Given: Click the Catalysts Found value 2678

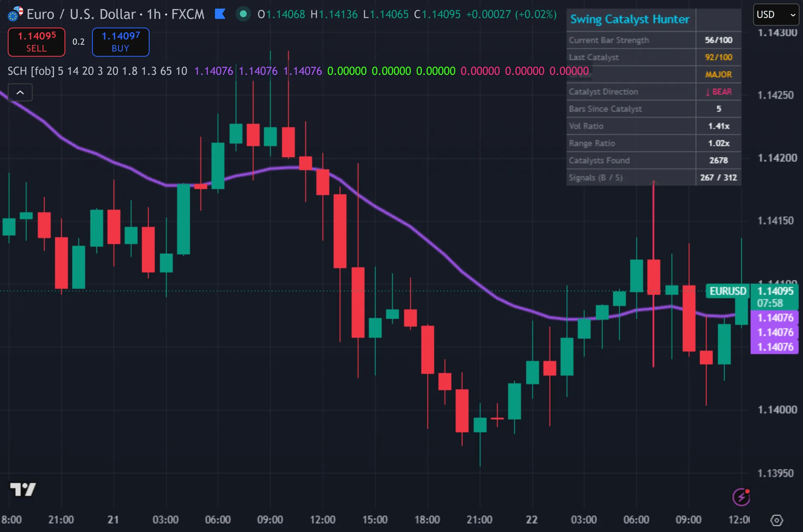Looking at the screenshot, I should (719, 160).
